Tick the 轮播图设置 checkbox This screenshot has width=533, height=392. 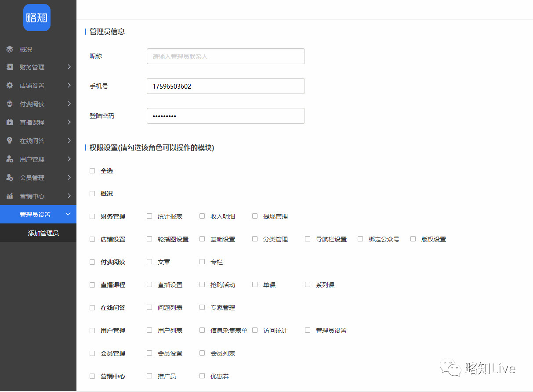149,239
